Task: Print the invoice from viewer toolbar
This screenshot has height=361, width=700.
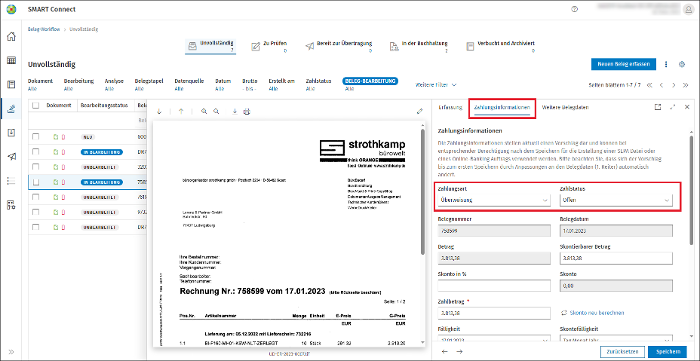Action: point(246,112)
